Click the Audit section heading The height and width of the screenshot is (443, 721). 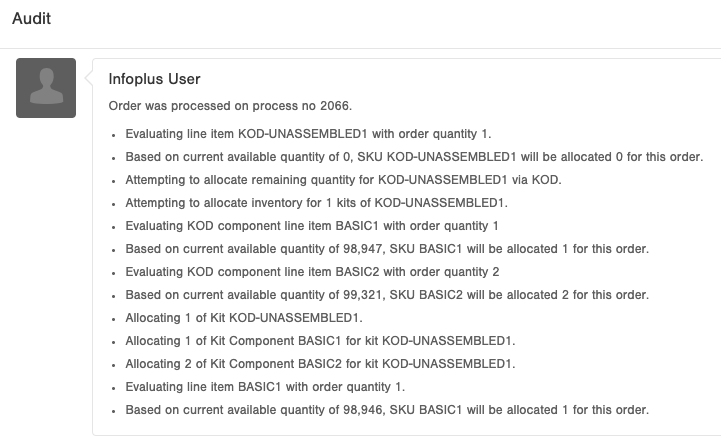[x=31, y=18]
